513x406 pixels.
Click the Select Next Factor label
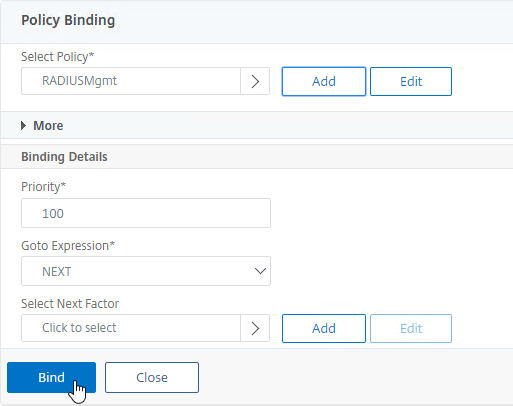click(70, 304)
